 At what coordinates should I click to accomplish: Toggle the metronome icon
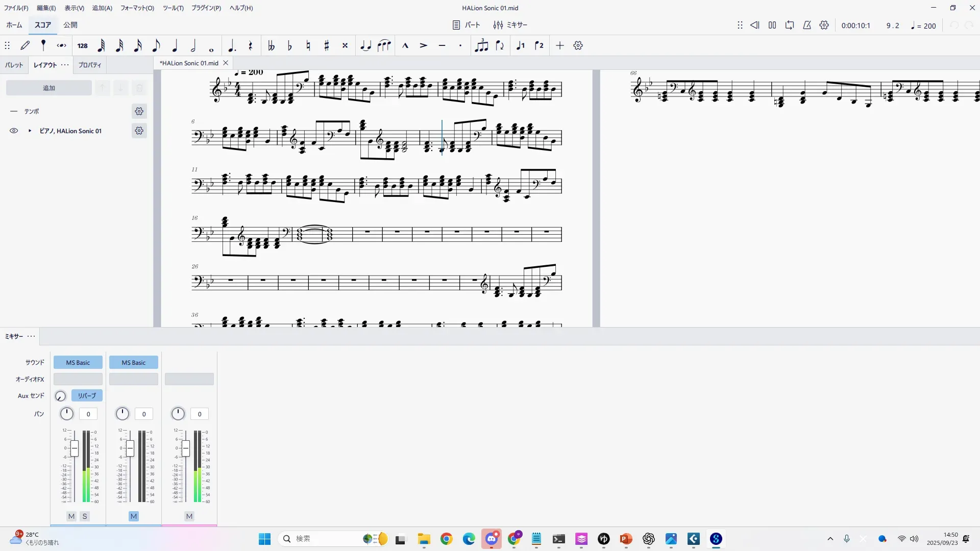pos(807,25)
